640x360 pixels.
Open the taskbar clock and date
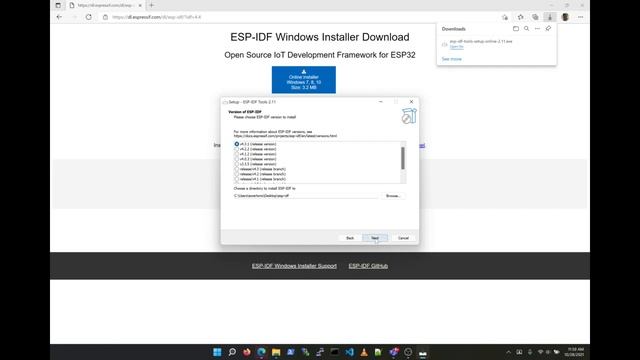[574, 352]
